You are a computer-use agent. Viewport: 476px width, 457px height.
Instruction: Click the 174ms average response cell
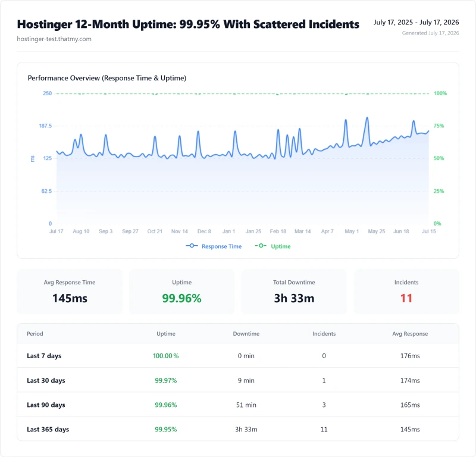click(x=410, y=380)
